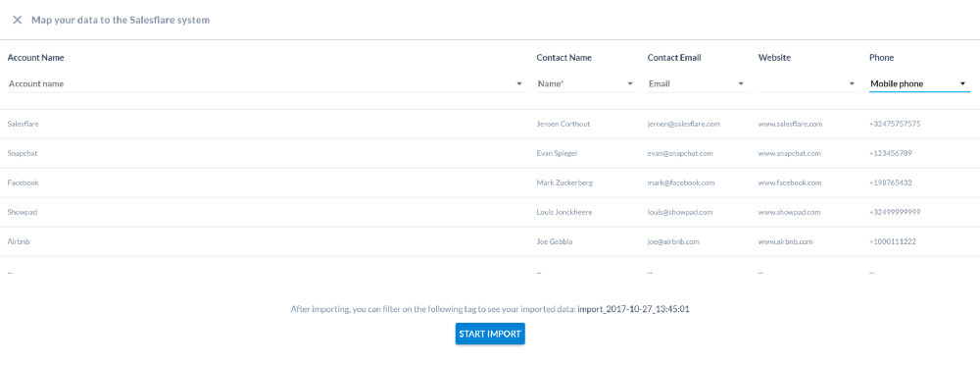The height and width of the screenshot is (365, 980).
Task: Select the Contact Name column header
Action: (564, 58)
